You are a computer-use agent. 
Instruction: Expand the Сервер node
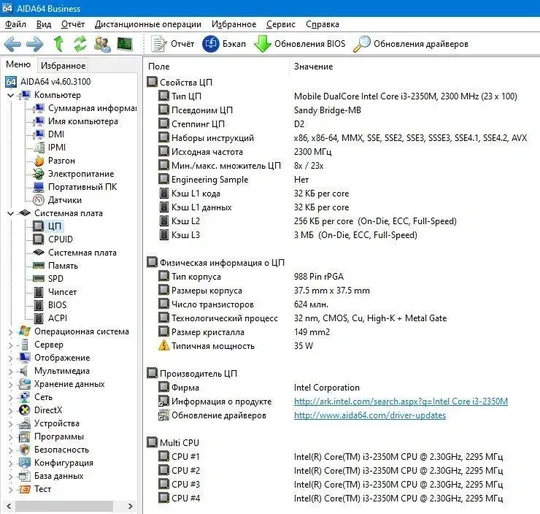[11, 345]
